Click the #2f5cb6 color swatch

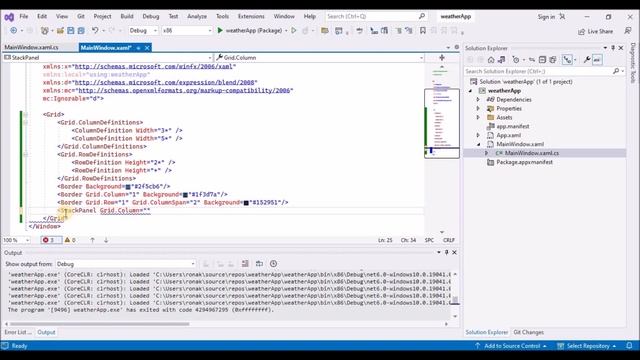[128, 187]
